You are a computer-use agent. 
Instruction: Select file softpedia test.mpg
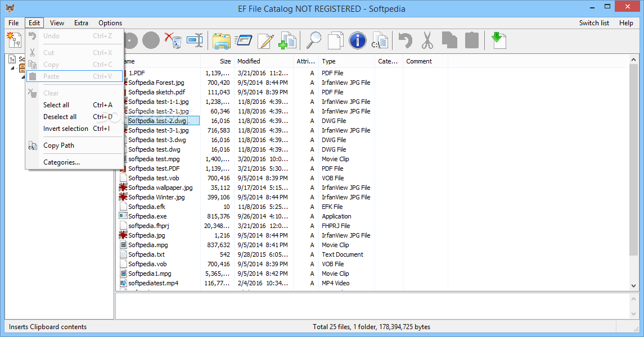(154, 159)
